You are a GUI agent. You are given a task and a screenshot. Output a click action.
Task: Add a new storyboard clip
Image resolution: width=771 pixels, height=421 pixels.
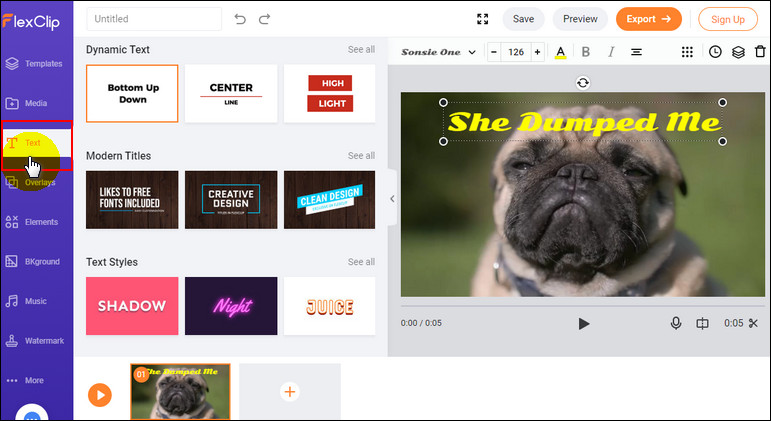coord(290,391)
